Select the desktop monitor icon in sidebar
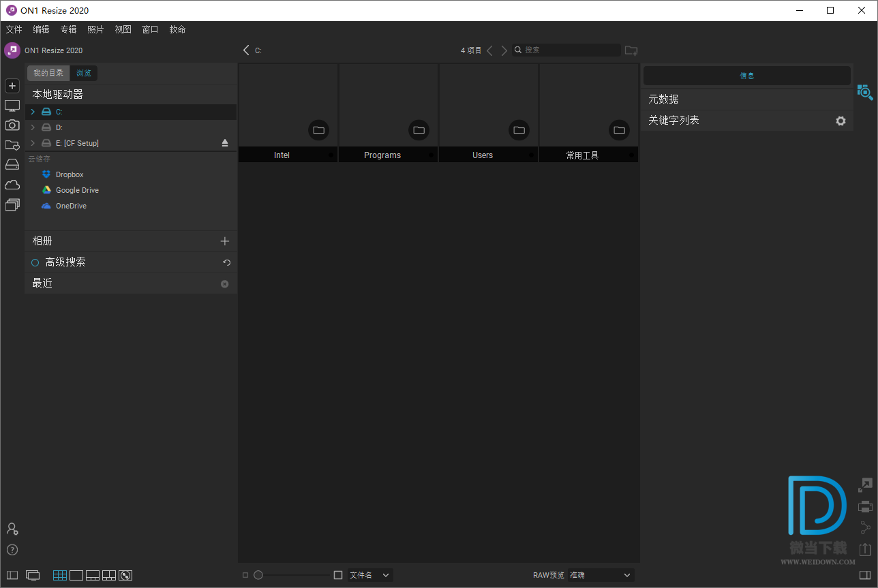 pos(12,106)
